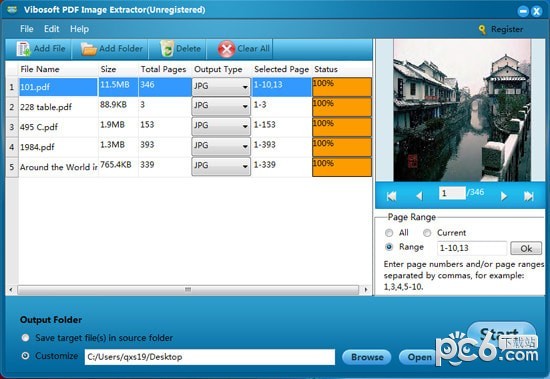Select the All page range option
This screenshot has width=550, height=379.
(389, 233)
